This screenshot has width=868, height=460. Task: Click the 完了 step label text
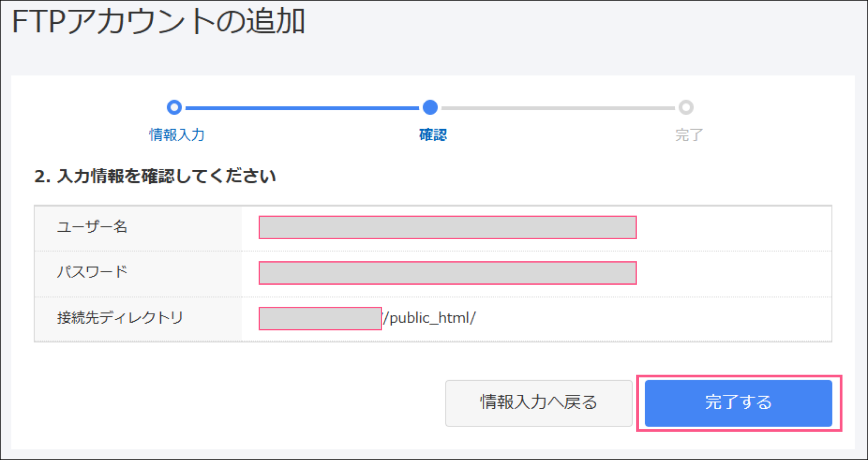pyautogui.click(x=687, y=133)
